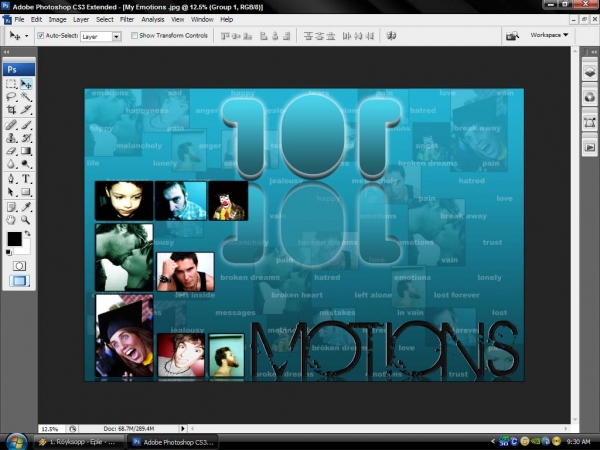Select the Notes tool
The width and height of the screenshot is (600, 450).
click(x=11, y=207)
